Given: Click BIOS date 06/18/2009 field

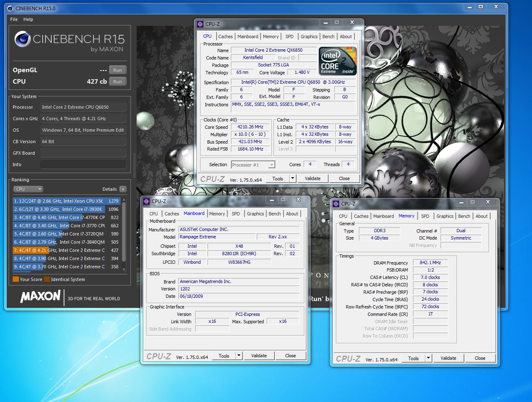Looking at the screenshot, I should tap(239, 296).
